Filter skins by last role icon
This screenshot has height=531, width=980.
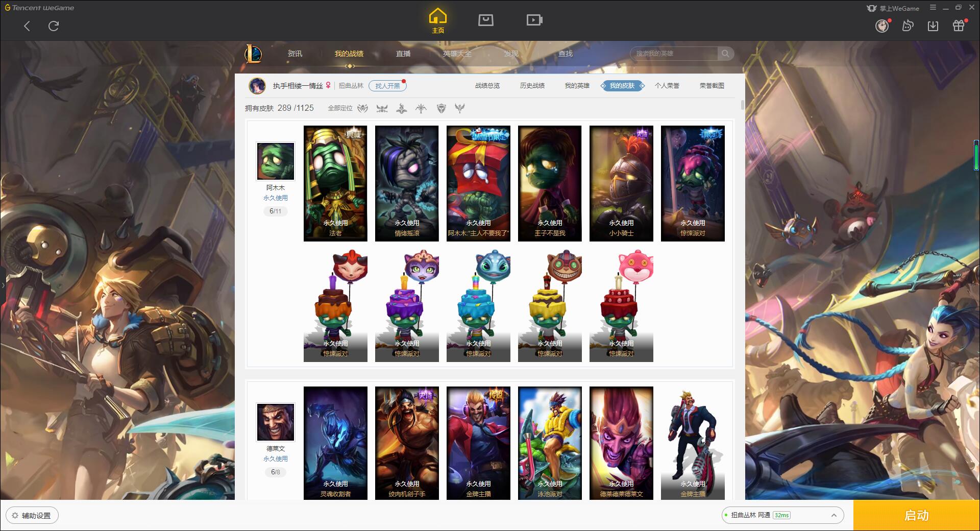[460, 108]
